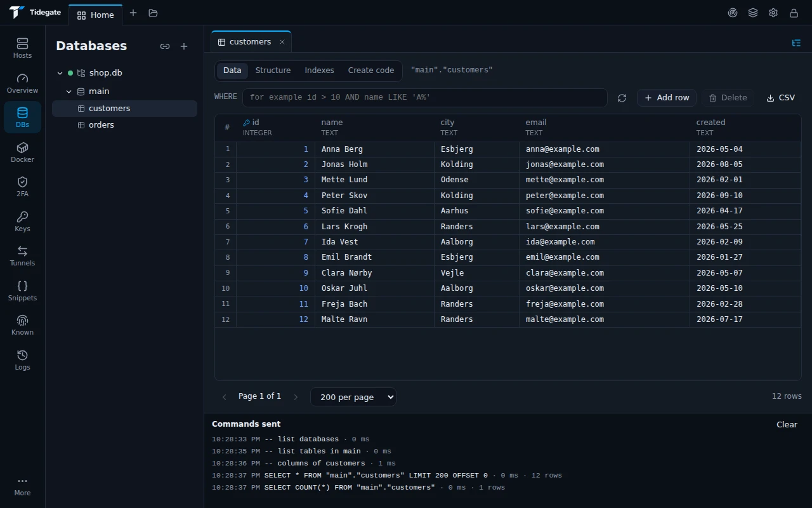
Task: Click the radar icon in top bar
Action: click(733, 13)
